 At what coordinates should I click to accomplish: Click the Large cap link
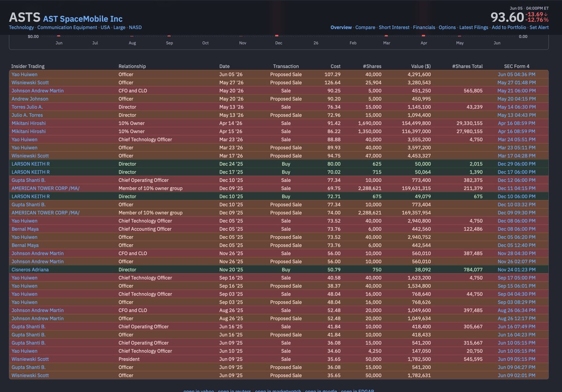coord(119,28)
